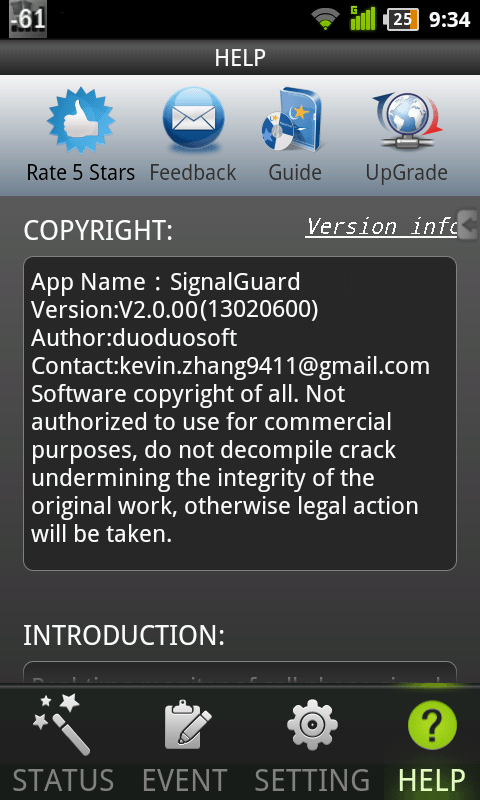Collapse the side arrow handle beside Version info

[x=468, y=224]
